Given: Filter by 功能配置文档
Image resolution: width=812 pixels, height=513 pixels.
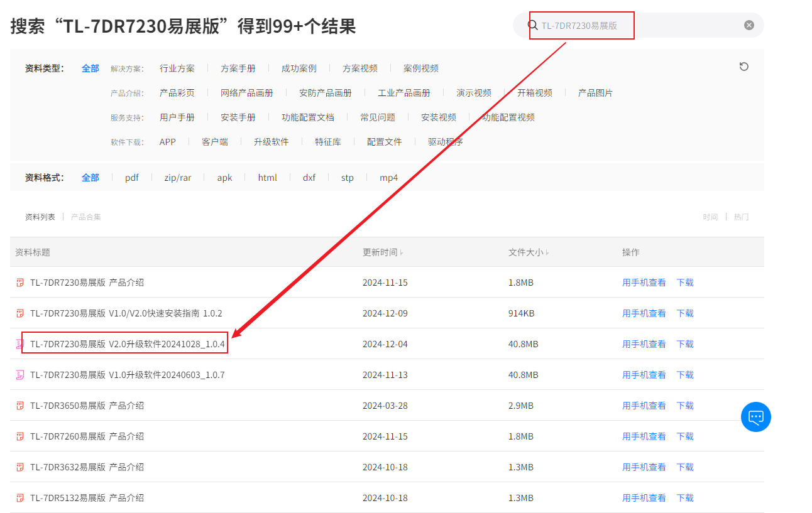Looking at the screenshot, I should [308, 117].
